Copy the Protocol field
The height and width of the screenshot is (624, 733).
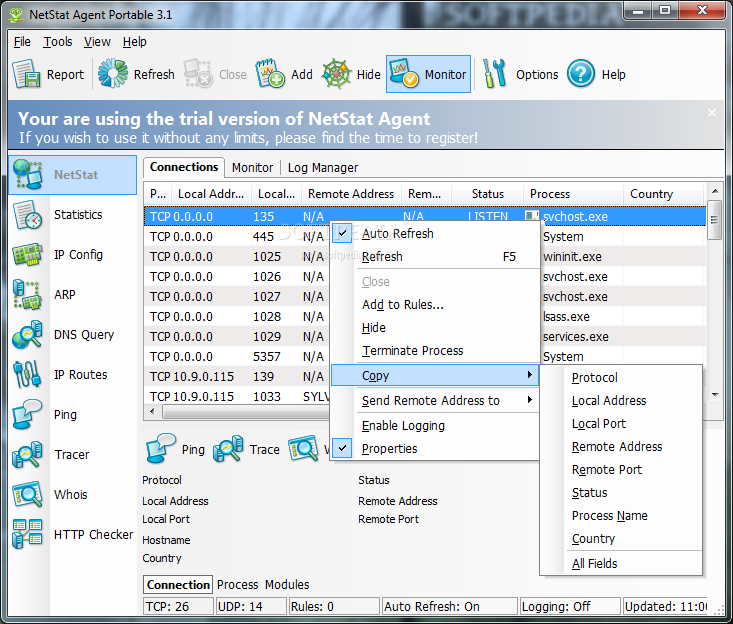click(621, 378)
